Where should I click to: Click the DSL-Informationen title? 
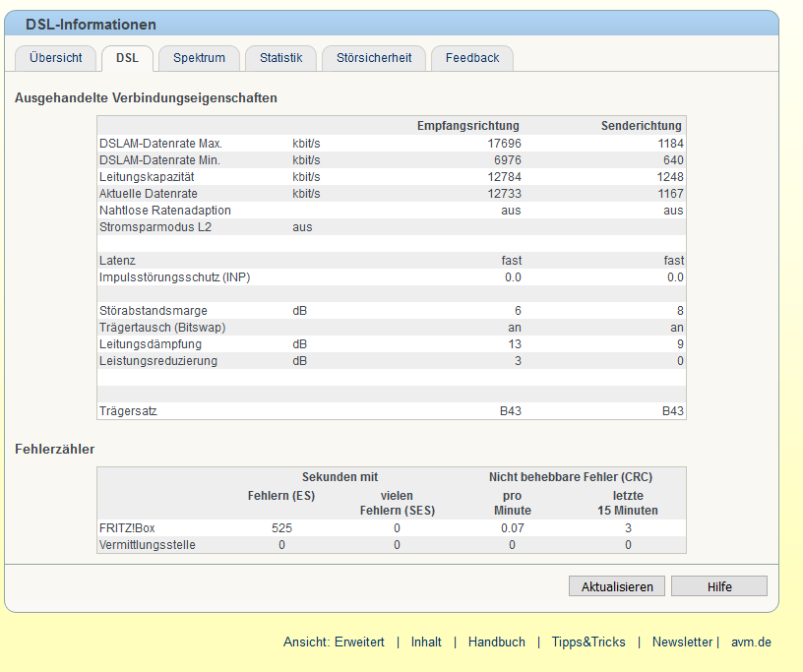[91, 25]
